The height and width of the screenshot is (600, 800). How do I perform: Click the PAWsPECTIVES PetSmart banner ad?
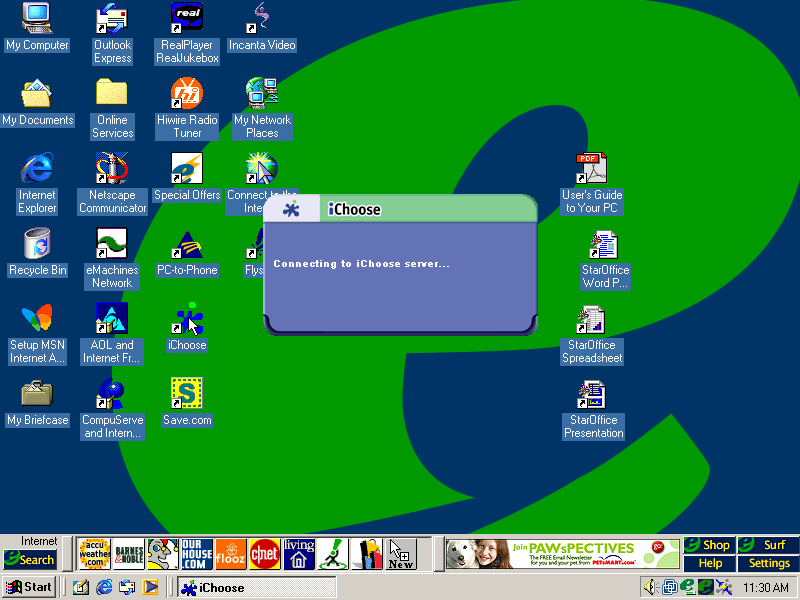[563, 553]
